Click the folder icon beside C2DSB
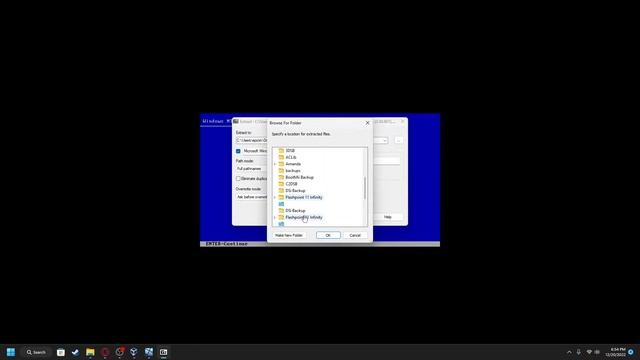 point(281,184)
